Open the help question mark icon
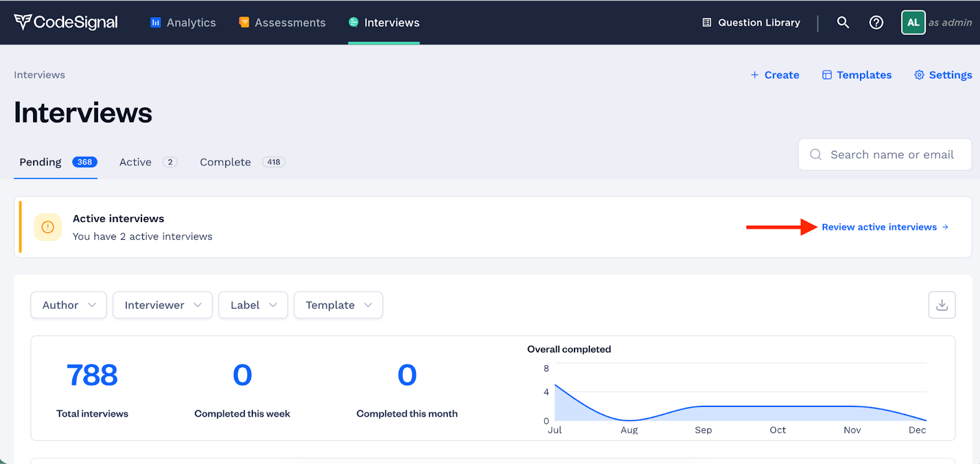 click(x=876, y=23)
